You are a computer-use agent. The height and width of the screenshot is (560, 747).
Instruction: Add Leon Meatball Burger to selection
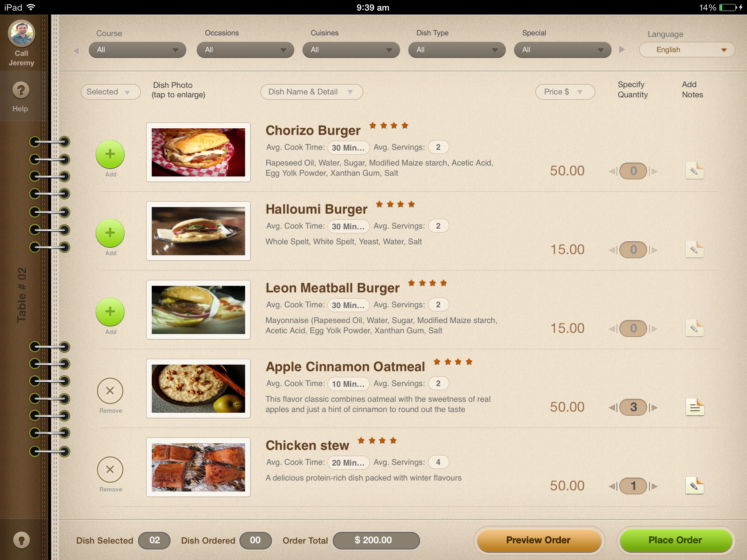pos(110,312)
